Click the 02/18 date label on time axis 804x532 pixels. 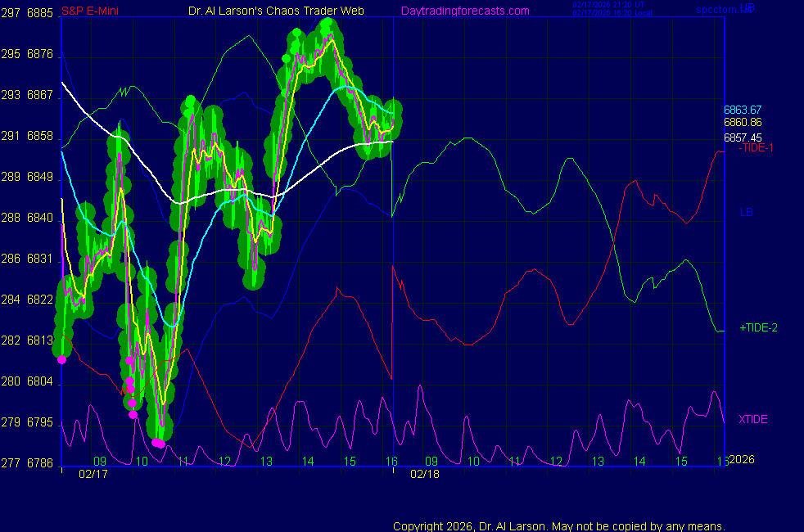pos(426,474)
